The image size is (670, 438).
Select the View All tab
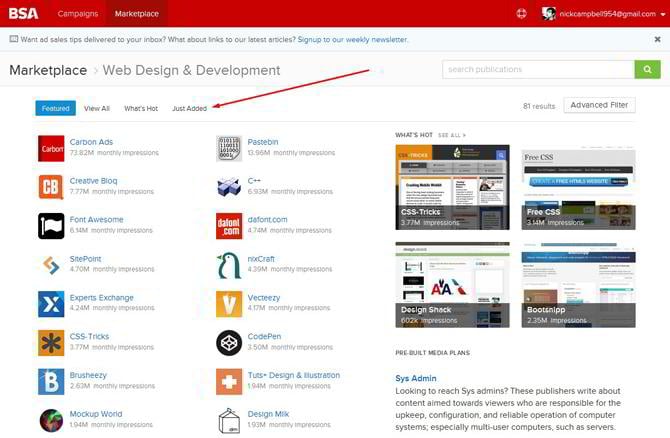pyautogui.click(x=97, y=108)
